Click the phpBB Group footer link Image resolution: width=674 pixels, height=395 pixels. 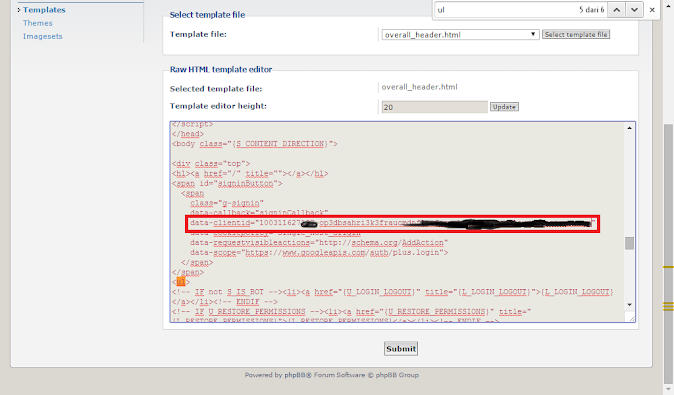(397, 375)
